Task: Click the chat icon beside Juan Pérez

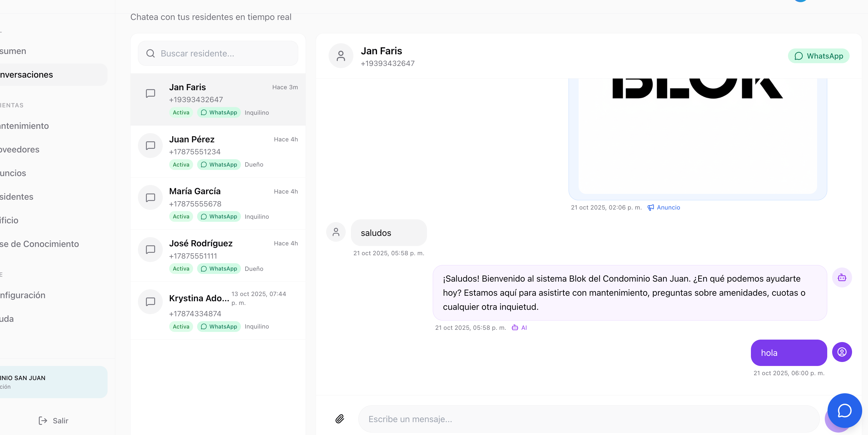Action: coord(150,146)
